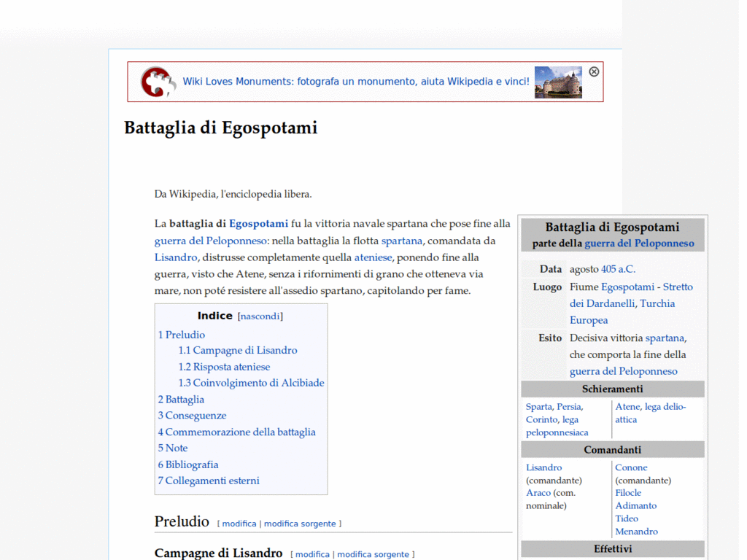
Task: Jump to 1 Preludio in the index
Action: pyautogui.click(x=182, y=335)
